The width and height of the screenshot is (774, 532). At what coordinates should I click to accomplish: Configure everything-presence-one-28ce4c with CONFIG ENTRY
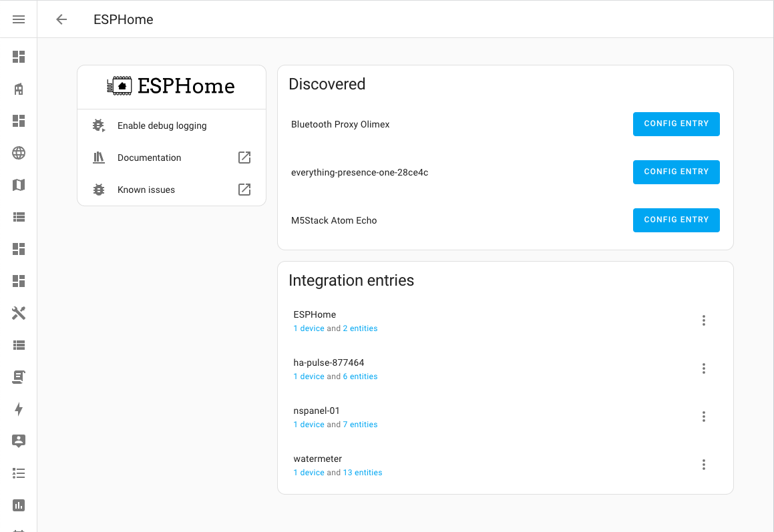pyautogui.click(x=676, y=172)
